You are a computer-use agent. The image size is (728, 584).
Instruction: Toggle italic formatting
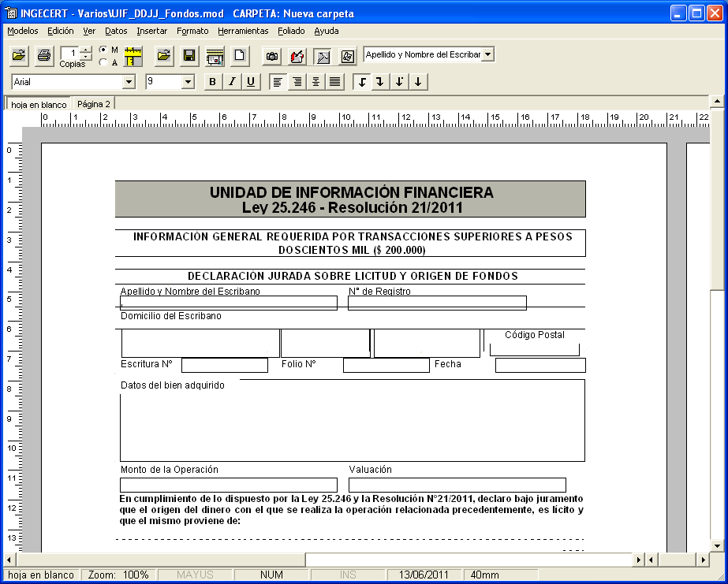point(232,82)
